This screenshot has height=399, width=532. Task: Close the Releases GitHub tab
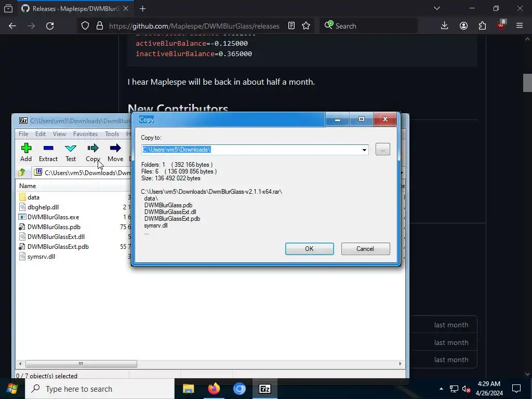tap(126, 8)
